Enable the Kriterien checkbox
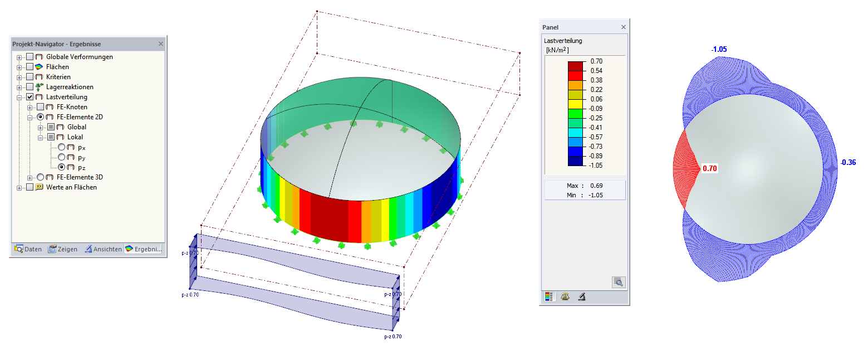Viewport: 868px width, 345px height. point(30,77)
